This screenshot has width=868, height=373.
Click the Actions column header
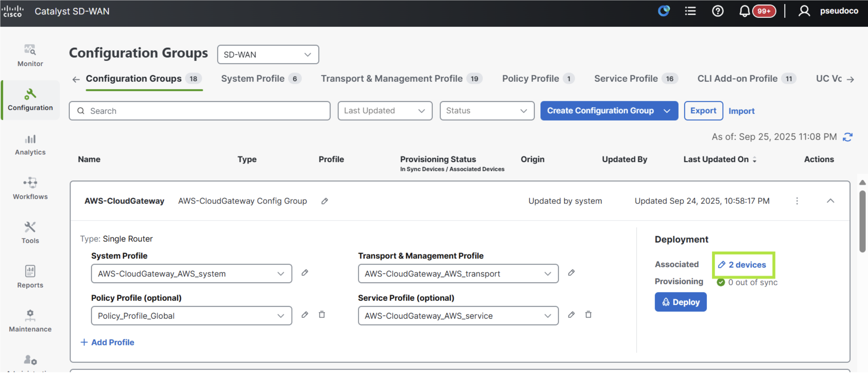(819, 159)
